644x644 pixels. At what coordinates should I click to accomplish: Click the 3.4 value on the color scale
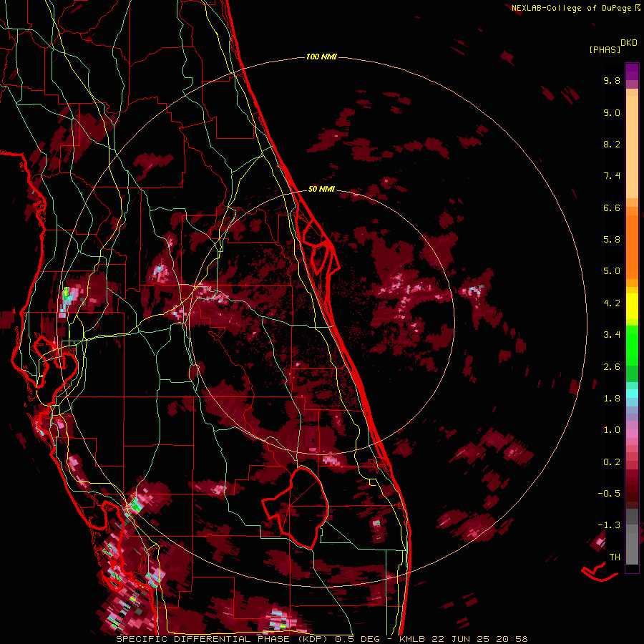pos(612,335)
